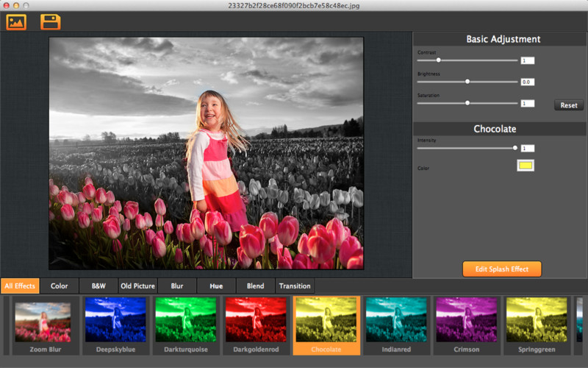
Task: Click the Brightness slider handle
Action: 467,82
